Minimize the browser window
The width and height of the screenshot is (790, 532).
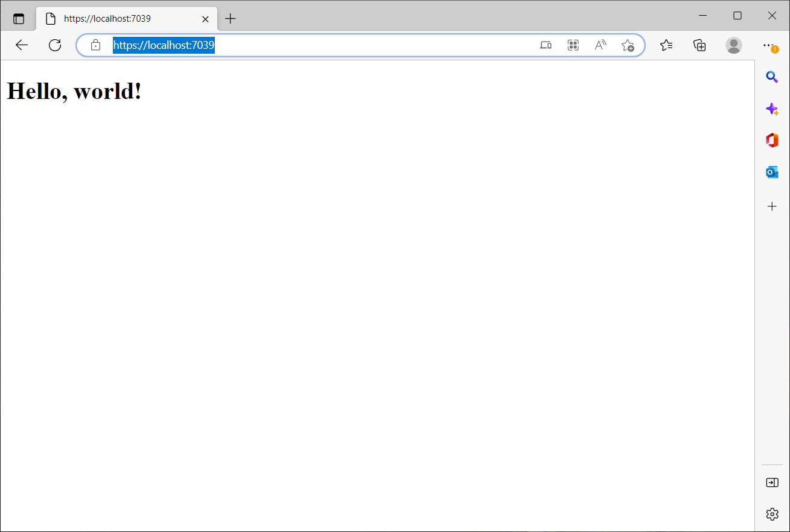pyautogui.click(x=702, y=15)
